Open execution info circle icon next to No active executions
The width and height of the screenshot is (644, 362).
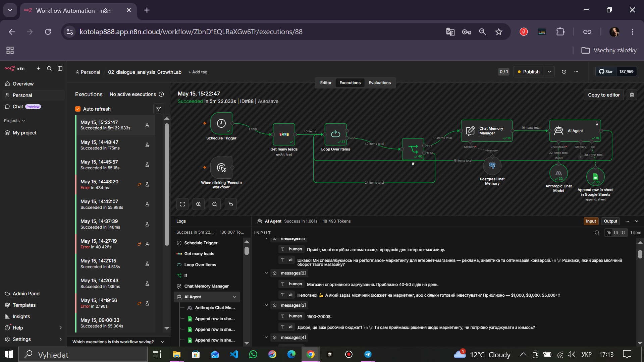point(161,94)
